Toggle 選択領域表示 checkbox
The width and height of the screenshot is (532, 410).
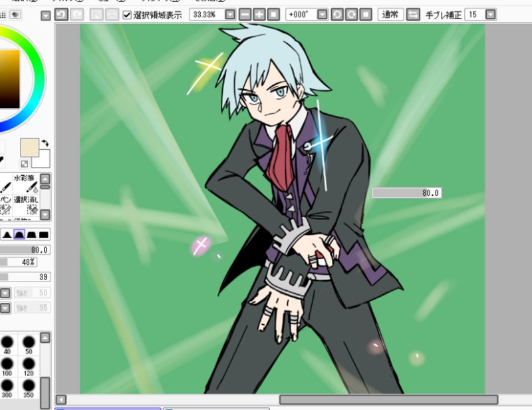[x=127, y=15]
